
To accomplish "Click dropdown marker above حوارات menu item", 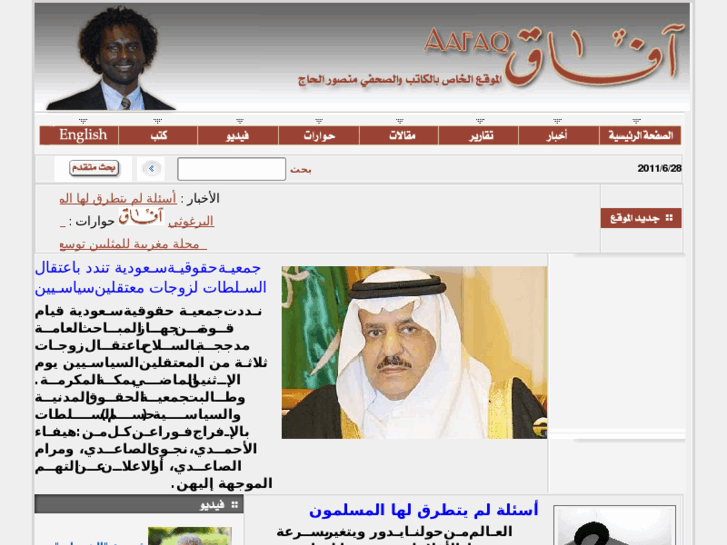I will click(x=319, y=121).
